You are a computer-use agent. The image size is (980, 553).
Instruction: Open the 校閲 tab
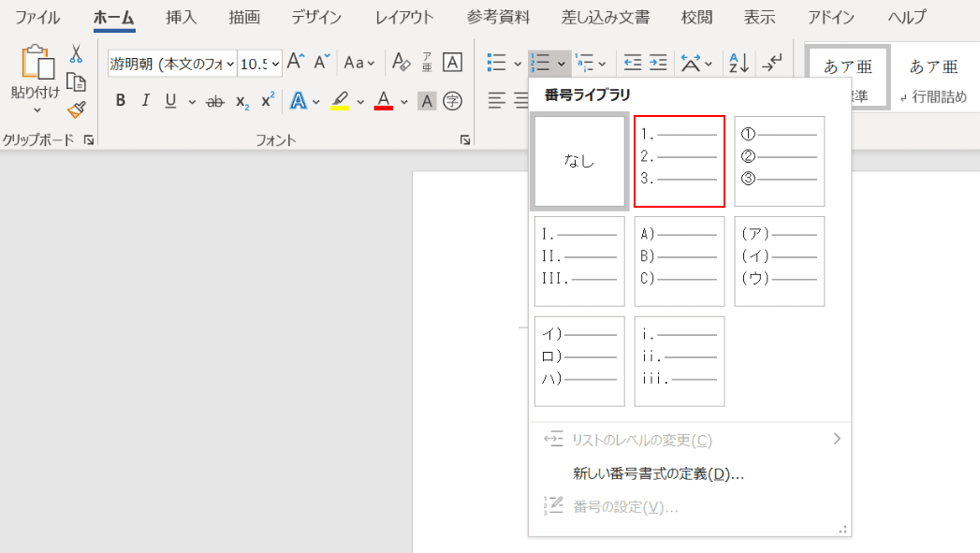coord(697,18)
